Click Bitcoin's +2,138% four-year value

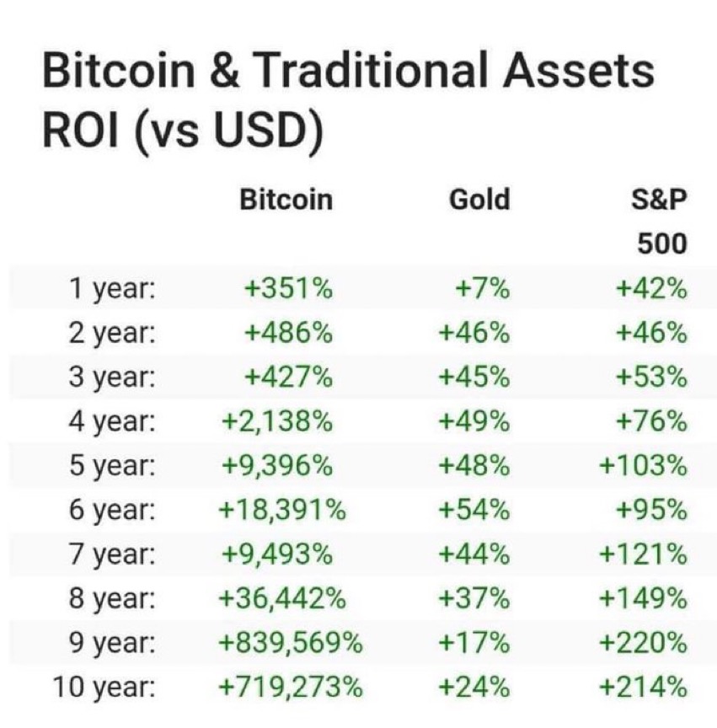277,421
